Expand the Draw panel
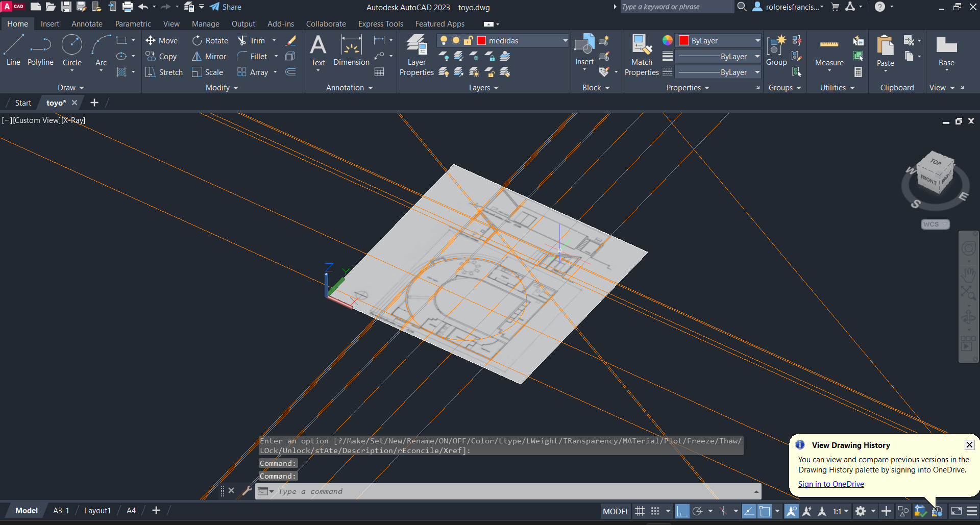This screenshot has width=980, height=525. click(70, 88)
